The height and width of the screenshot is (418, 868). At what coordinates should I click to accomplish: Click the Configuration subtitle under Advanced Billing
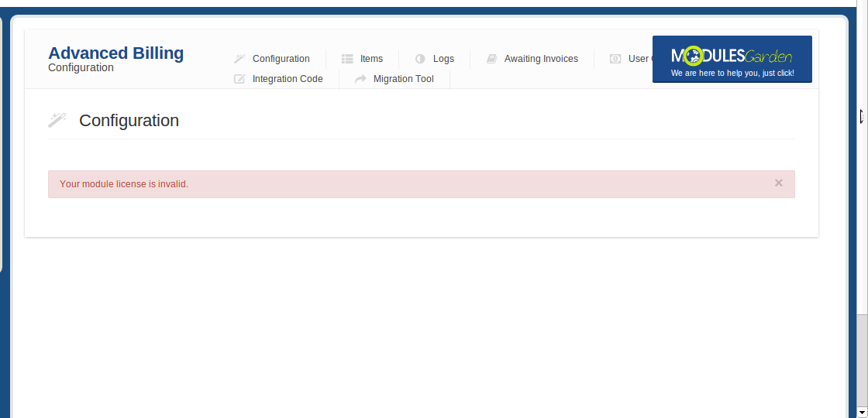[x=81, y=67]
